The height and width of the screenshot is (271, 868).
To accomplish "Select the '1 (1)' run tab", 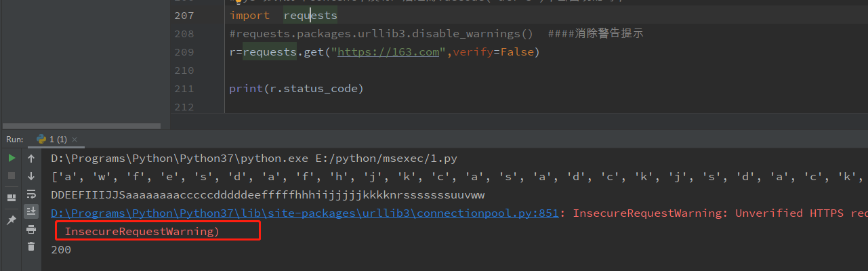I will [x=53, y=139].
